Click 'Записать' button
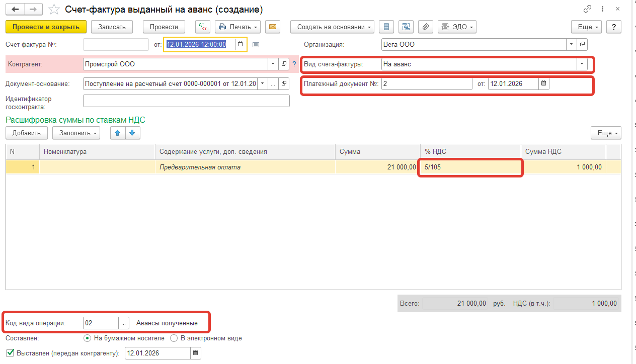 click(112, 27)
